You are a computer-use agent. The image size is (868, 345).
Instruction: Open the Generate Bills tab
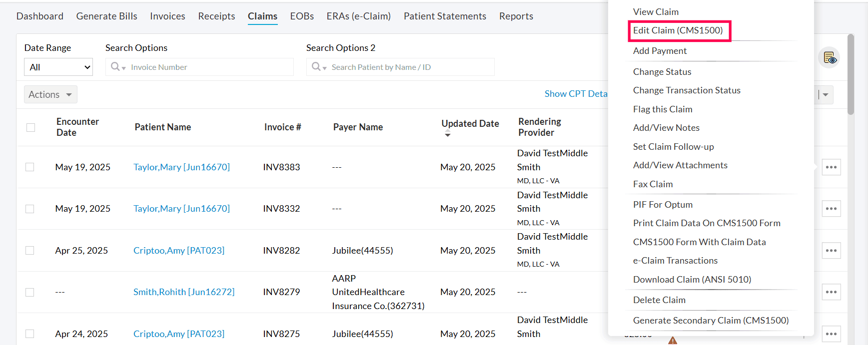[x=106, y=16]
